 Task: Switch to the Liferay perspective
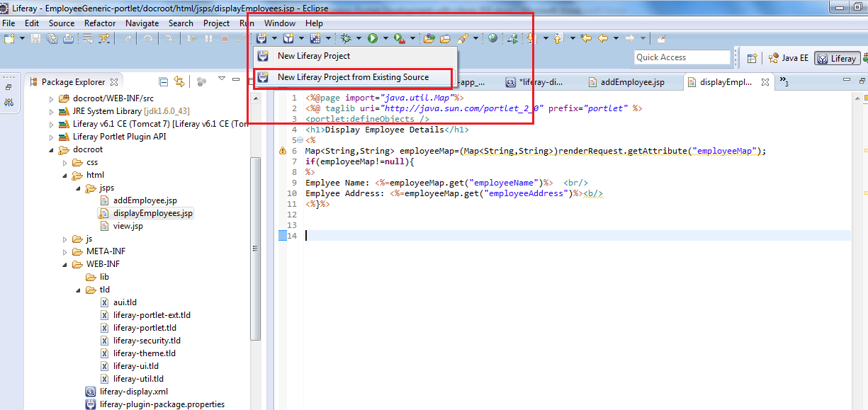837,57
